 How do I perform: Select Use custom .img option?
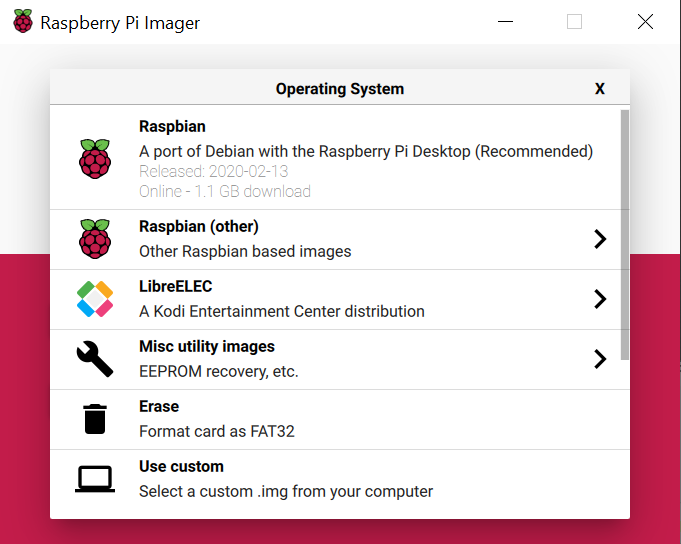pos(335,479)
